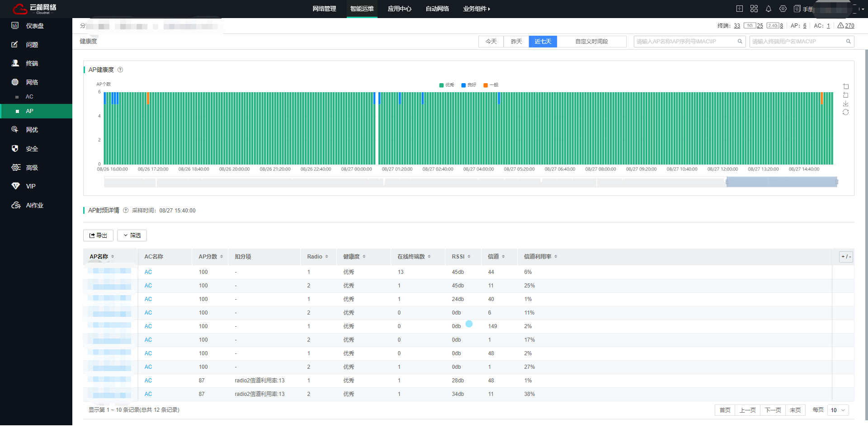Click the AP健康度 help question icon

120,70
